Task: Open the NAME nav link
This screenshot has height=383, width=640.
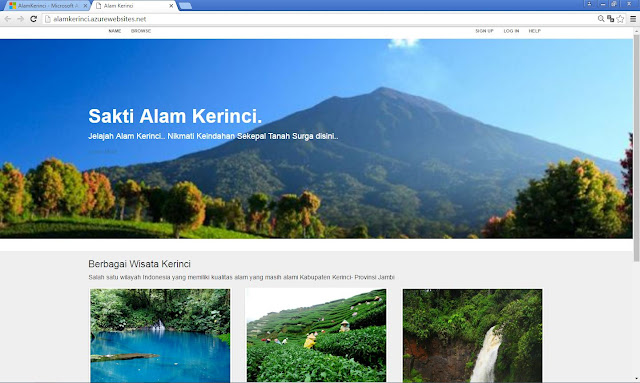Action: click(x=115, y=31)
